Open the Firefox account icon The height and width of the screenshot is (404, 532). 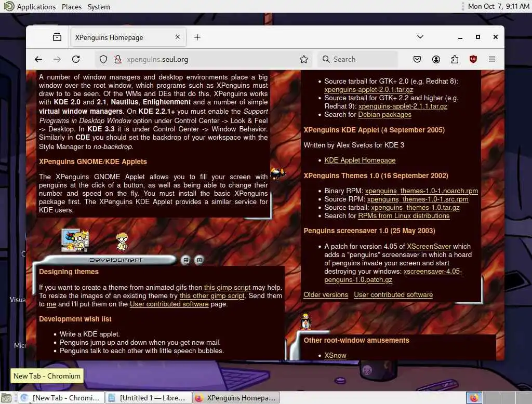tap(436, 59)
